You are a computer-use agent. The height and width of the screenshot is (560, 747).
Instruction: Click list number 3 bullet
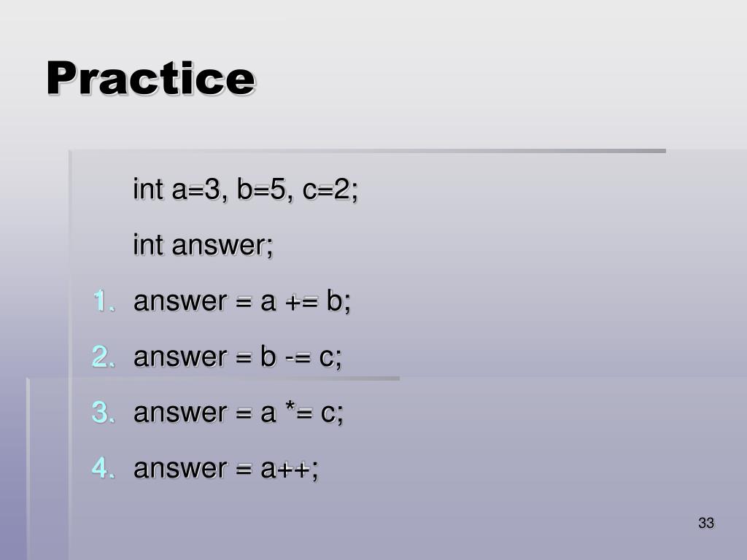click(104, 413)
